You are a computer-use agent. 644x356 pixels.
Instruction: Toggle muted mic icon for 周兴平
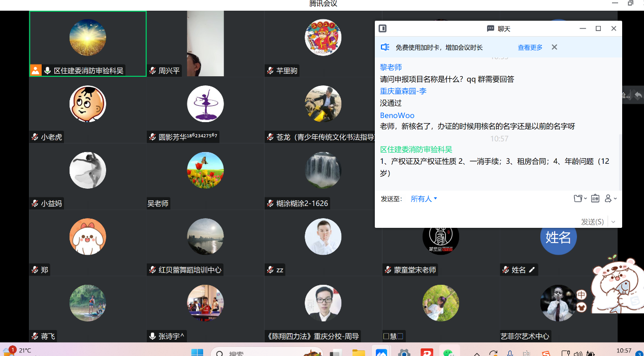[152, 71]
